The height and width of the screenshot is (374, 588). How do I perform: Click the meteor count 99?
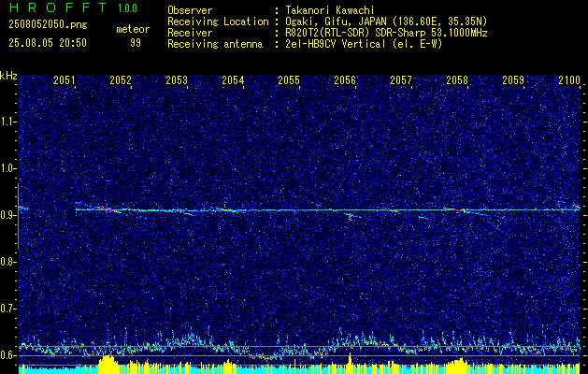[x=136, y=43]
